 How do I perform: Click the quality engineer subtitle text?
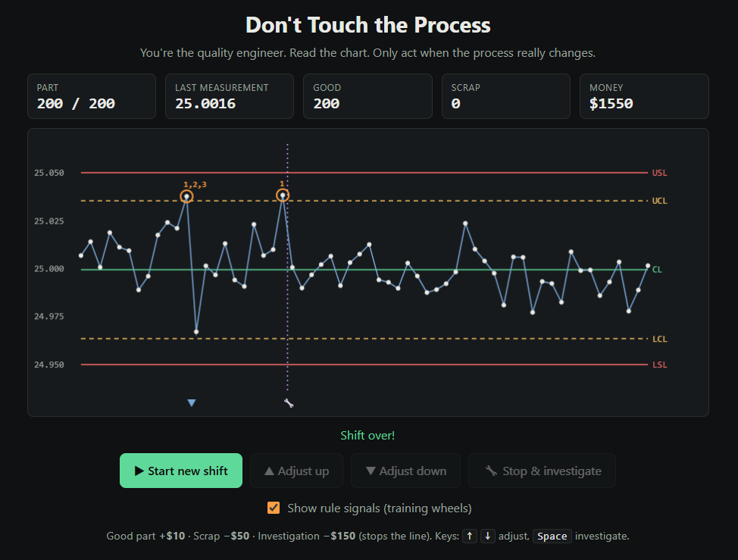pos(367,53)
